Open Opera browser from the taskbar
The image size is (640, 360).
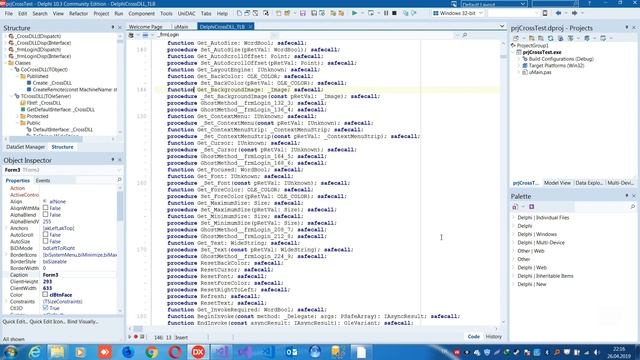pos(175,352)
